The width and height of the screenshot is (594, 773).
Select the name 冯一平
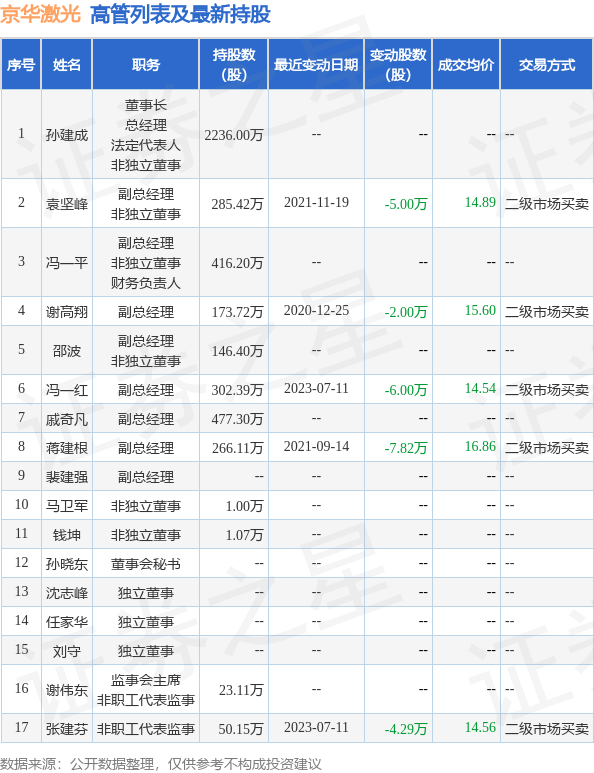tap(67, 262)
